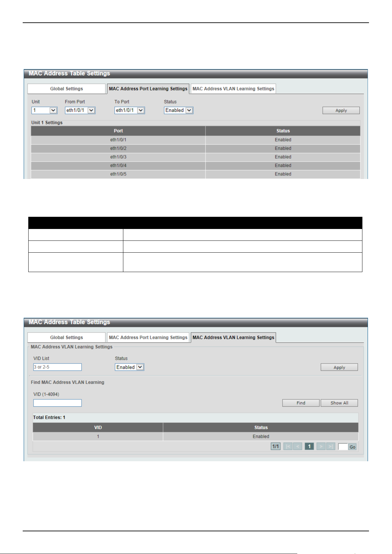This screenshot has width=392, height=554.
Task: Select MAC Address Port Learning Settings tab in lower panel
Action: (x=148, y=338)
